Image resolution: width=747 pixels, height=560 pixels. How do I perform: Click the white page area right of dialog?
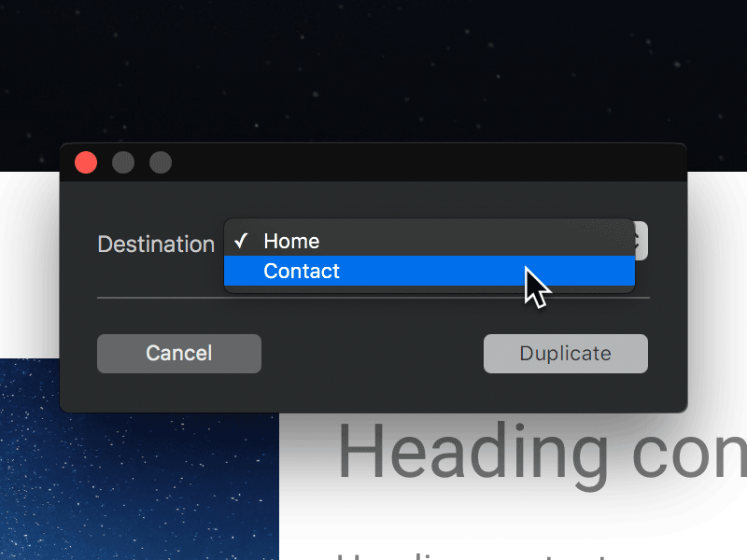click(717, 286)
